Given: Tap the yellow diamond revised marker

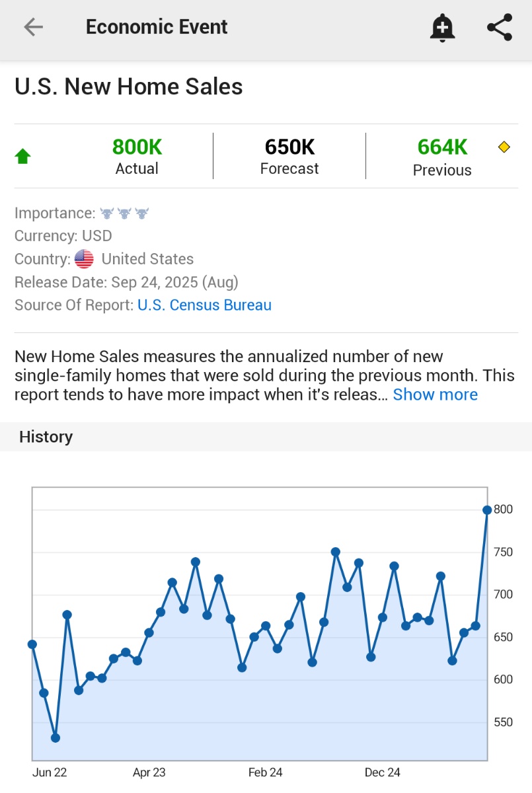Looking at the screenshot, I should (504, 147).
